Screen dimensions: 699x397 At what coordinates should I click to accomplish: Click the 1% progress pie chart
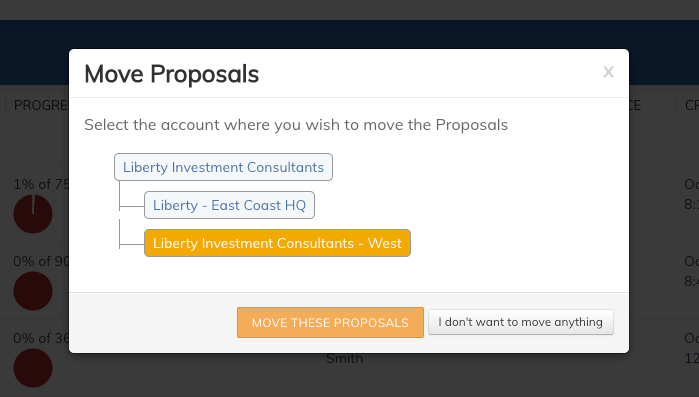(x=33, y=214)
